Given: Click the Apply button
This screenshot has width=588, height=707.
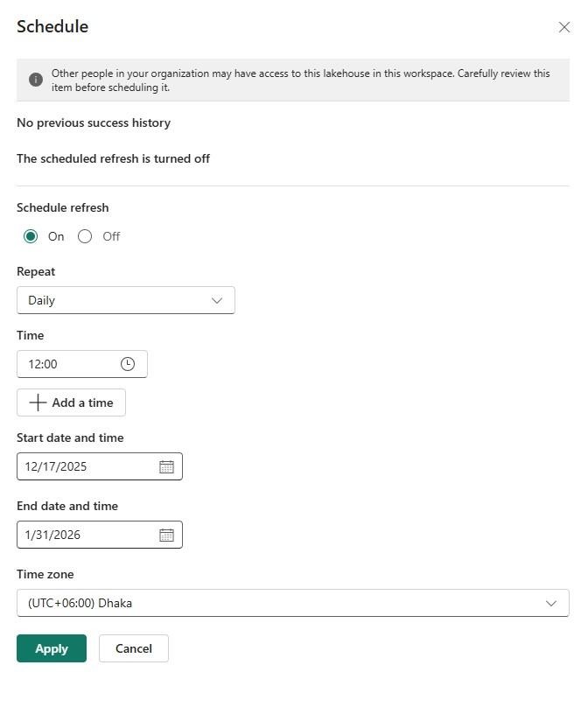Looking at the screenshot, I should [52, 648].
